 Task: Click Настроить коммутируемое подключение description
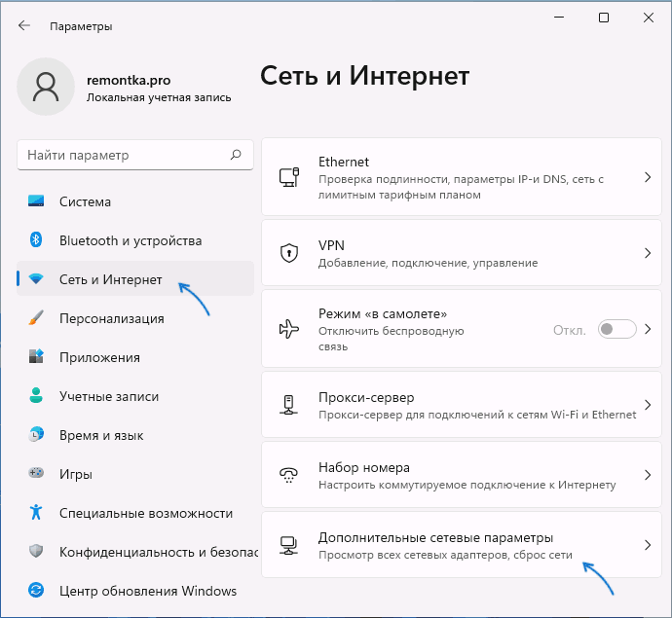click(x=467, y=485)
